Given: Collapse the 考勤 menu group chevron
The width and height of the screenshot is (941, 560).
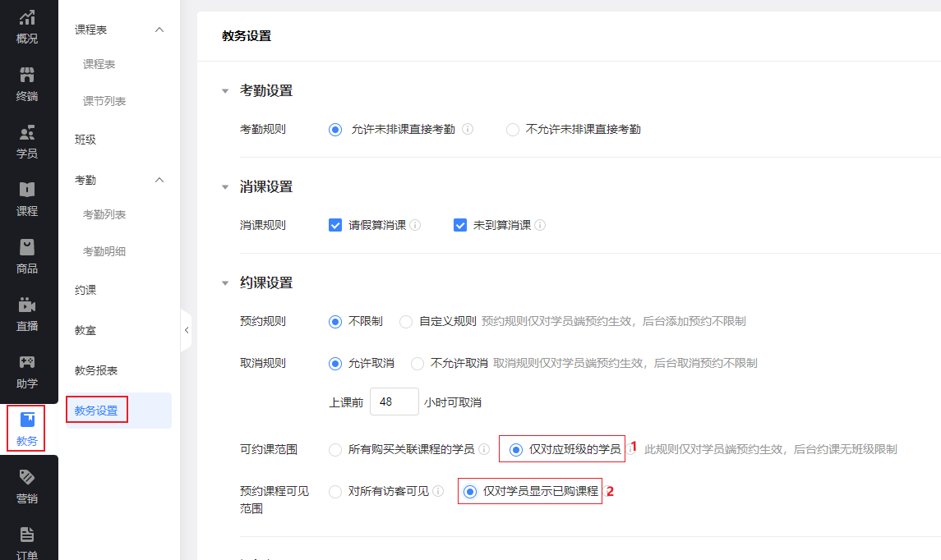Looking at the screenshot, I should click(x=159, y=180).
